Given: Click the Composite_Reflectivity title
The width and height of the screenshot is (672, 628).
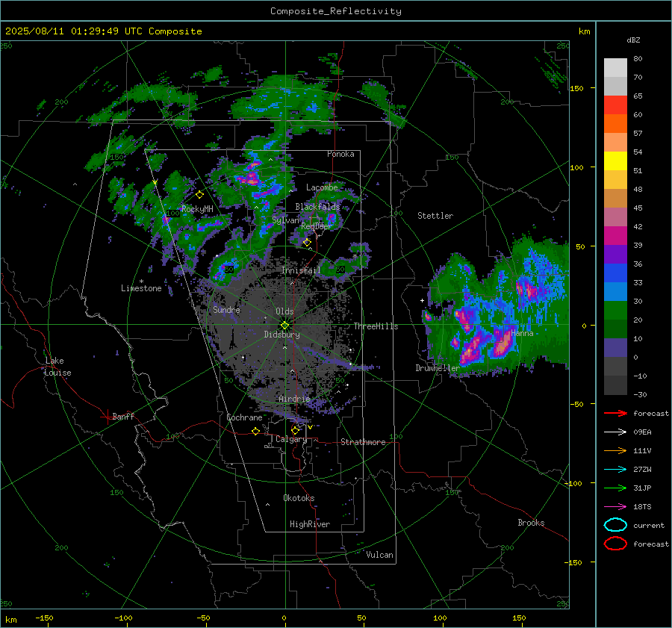Looking at the screenshot, I should tap(336, 11).
